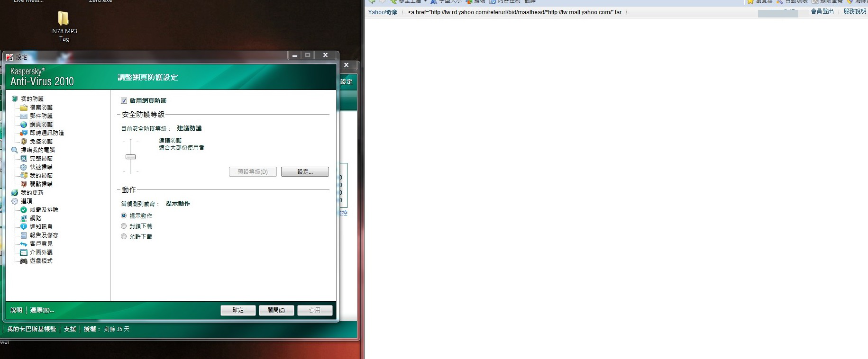Open 遊戲模式 gamepad icon in tree
Image resolution: width=868 pixels, height=359 pixels.
(x=24, y=261)
